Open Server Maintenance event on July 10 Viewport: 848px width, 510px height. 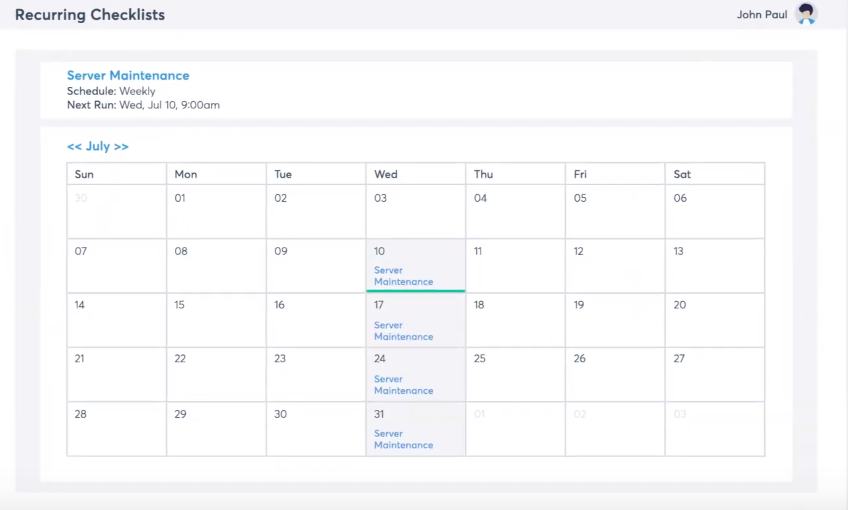click(x=403, y=276)
